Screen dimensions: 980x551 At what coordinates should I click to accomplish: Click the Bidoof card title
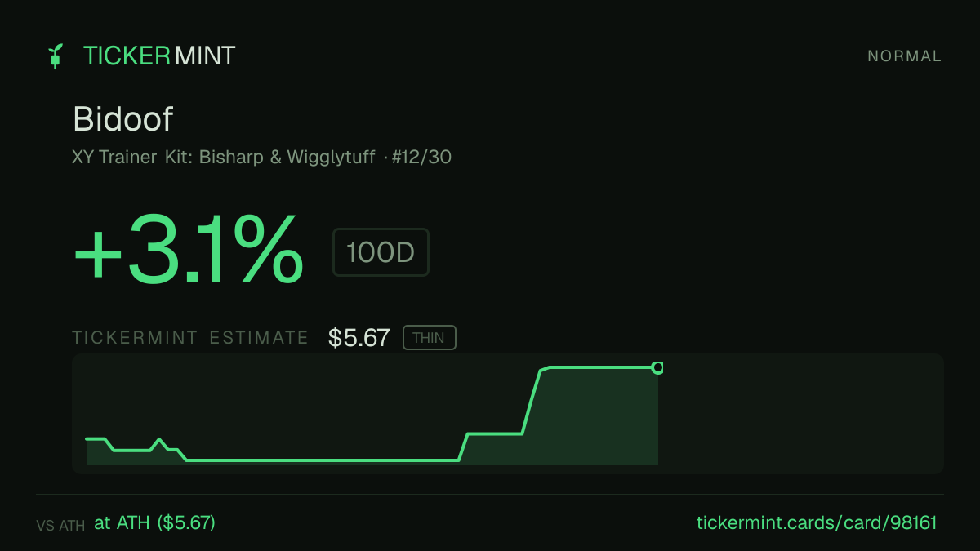(122, 119)
